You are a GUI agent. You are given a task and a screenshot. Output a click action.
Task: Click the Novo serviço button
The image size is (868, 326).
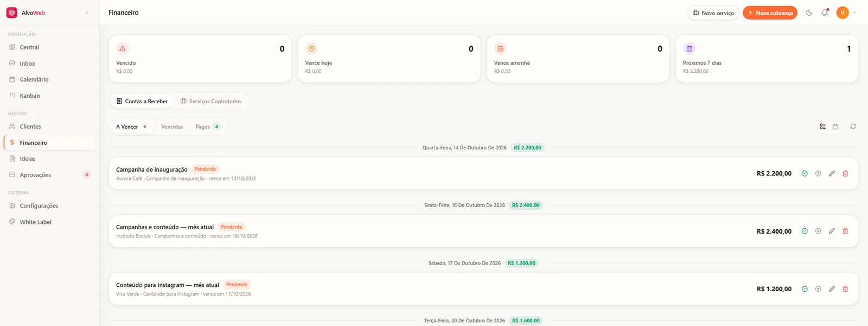713,12
